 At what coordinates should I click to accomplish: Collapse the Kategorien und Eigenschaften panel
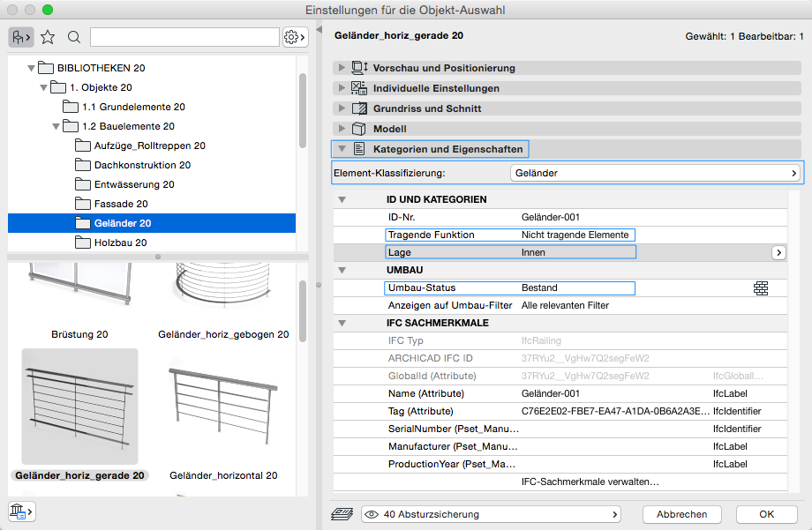click(x=342, y=149)
